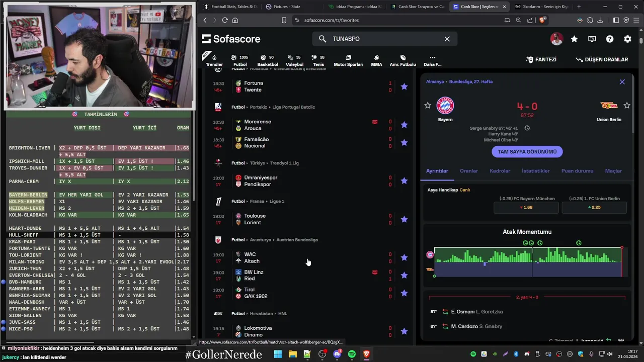Screen dimensions: 644x362
Task: Toggle favorite star for Lokomotiva-Dinamo match
Action: (404, 331)
